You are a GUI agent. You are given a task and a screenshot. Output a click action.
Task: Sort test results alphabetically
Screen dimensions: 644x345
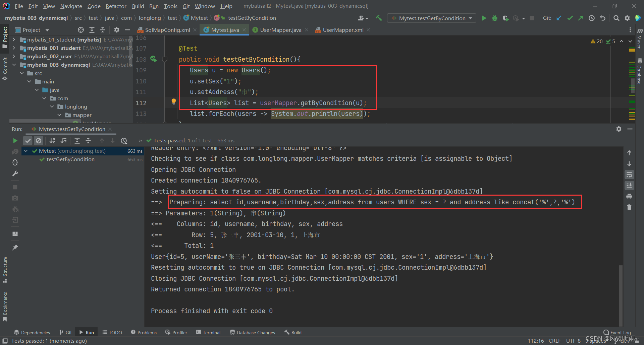[x=52, y=141]
